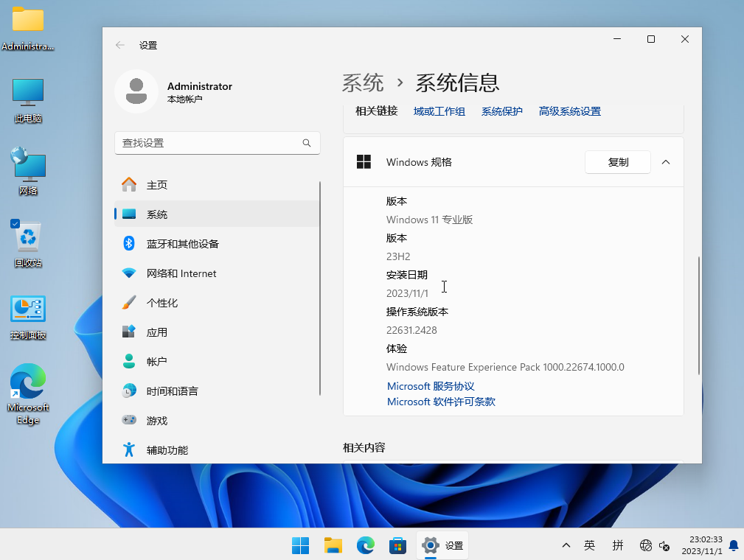Collapse the Windows 规格 section
Image resolution: width=744 pixels, height=560 pixels.
(x=666, y=162)
